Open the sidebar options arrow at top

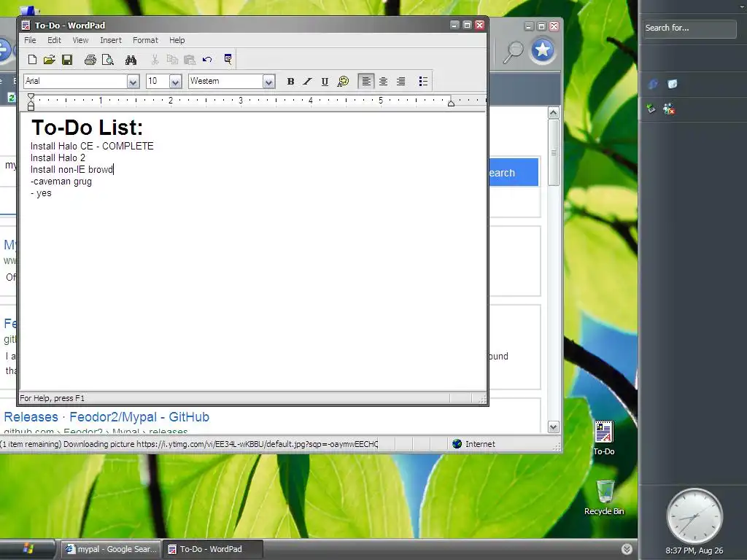742,6
